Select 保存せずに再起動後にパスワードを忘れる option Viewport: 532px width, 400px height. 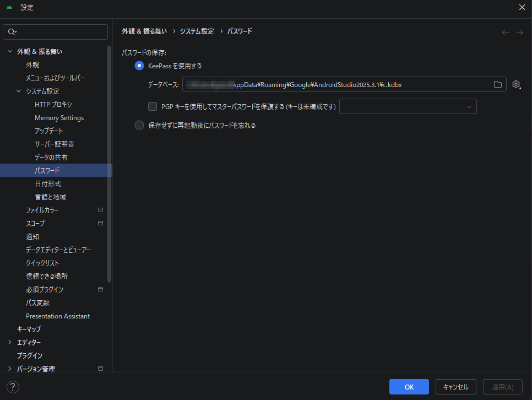pos(139,125)
